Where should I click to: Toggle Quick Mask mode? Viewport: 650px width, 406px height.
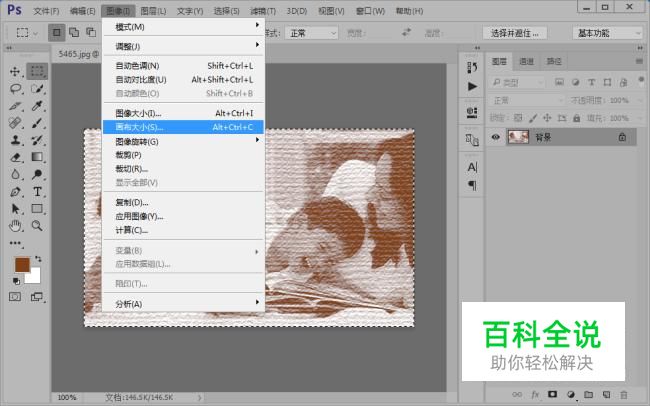pyautogui.click(x=15, y=297)
